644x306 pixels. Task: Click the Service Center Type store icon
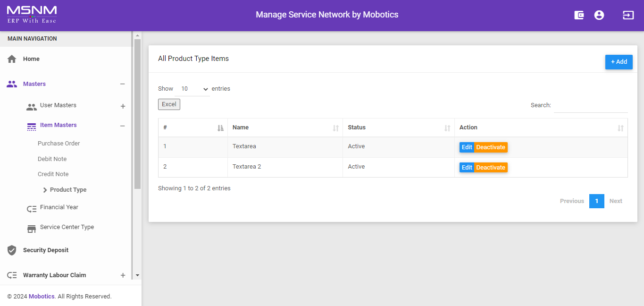[32, 229]
